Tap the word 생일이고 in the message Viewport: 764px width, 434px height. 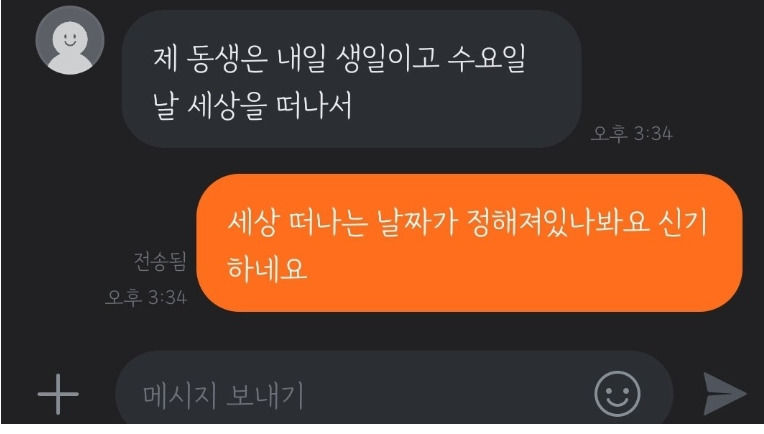coord(388,59)
